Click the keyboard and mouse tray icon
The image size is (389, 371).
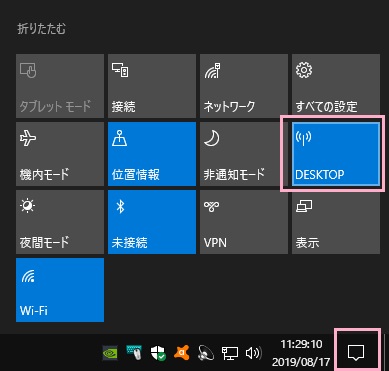tap(134, 353)
